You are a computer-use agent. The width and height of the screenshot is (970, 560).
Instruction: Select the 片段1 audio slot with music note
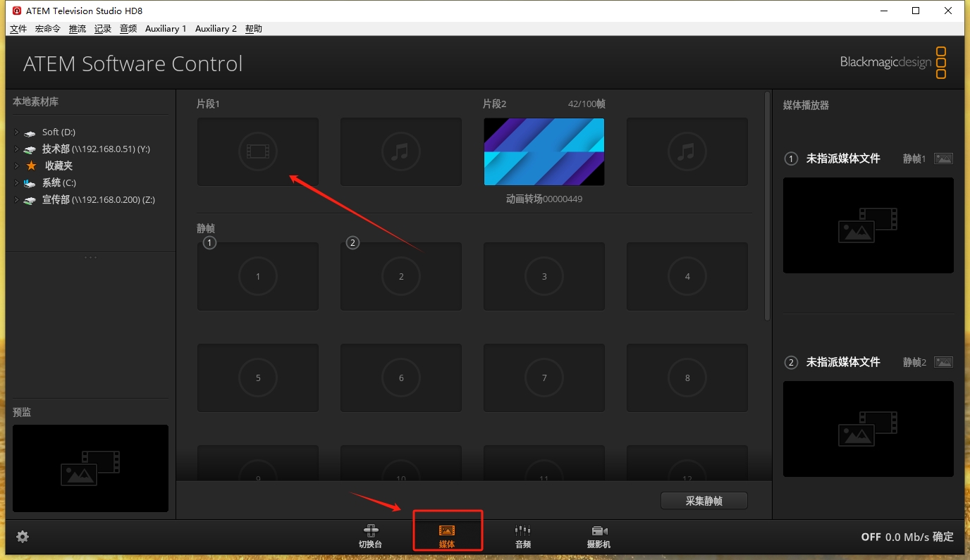401,151
